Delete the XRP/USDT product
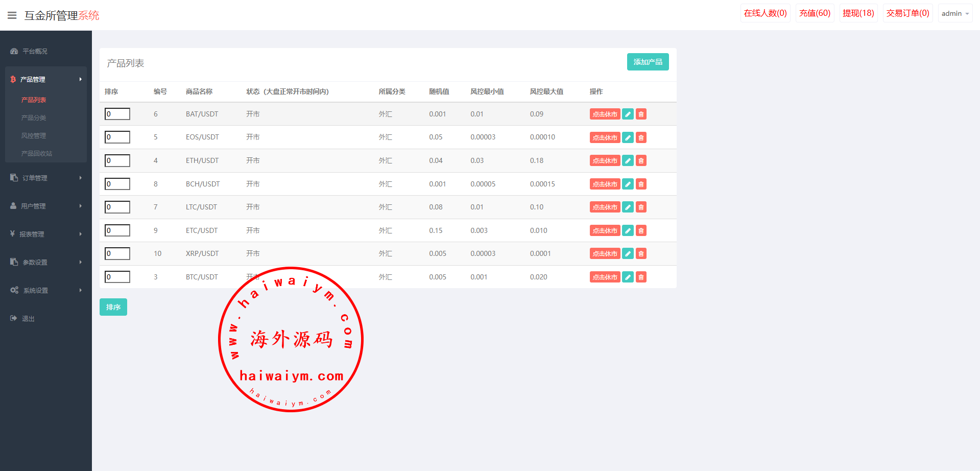The height and width of the screenshot is (471, 980). (641, 254)
